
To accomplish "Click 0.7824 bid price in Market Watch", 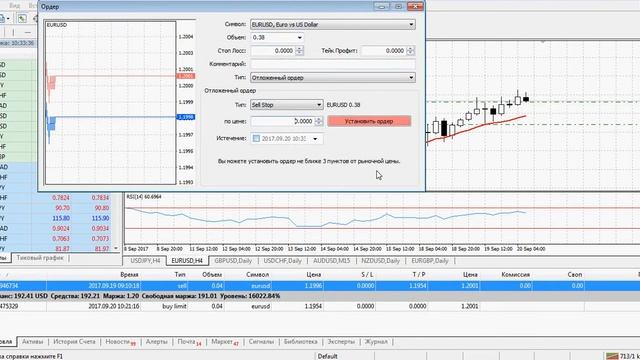I will (60, 198).
